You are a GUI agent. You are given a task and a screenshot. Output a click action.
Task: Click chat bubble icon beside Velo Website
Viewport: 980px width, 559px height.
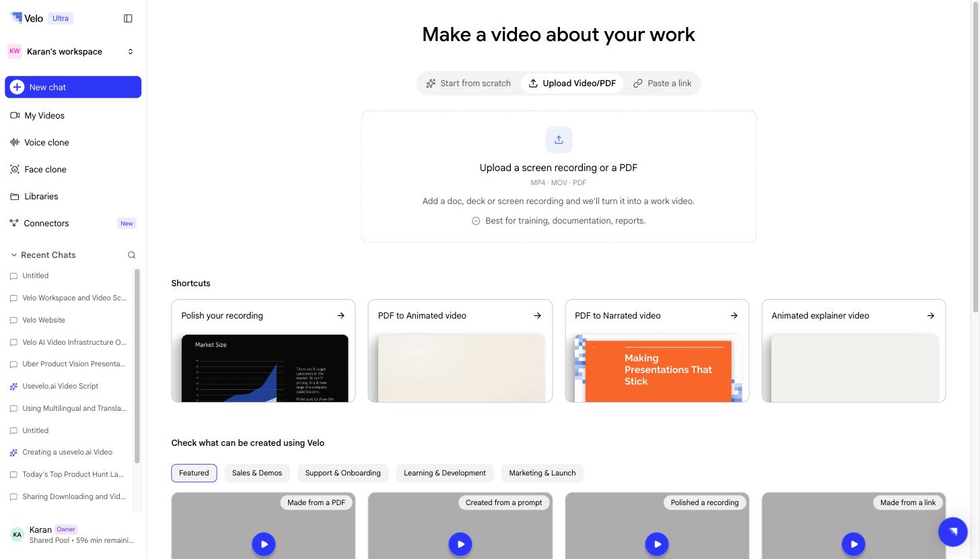point(13,320)
